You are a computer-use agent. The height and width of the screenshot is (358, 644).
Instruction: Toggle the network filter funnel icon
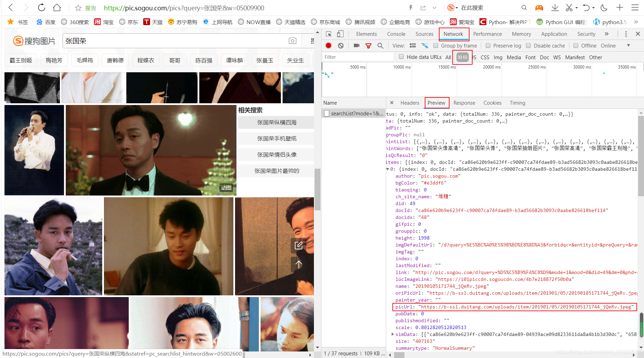pos(368,45)
